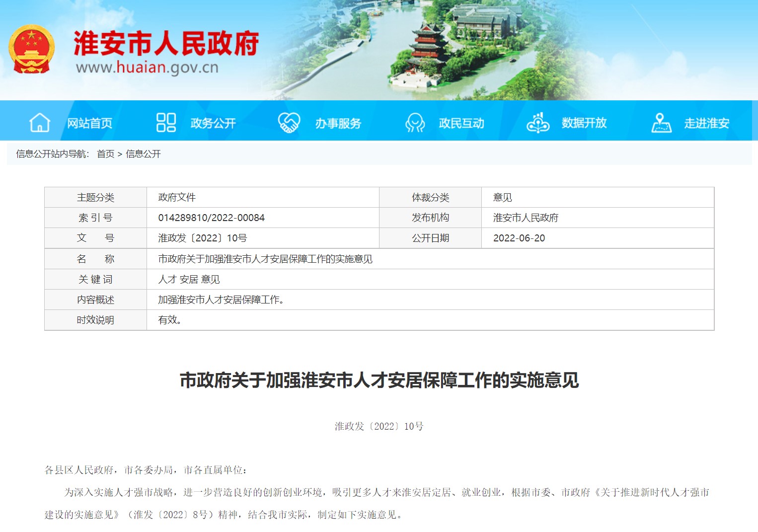Image resolution: width=758 pixels, height=532 pixels.
Task: Open the 网站首页 menu item
Action: click(x=90, y=123)
